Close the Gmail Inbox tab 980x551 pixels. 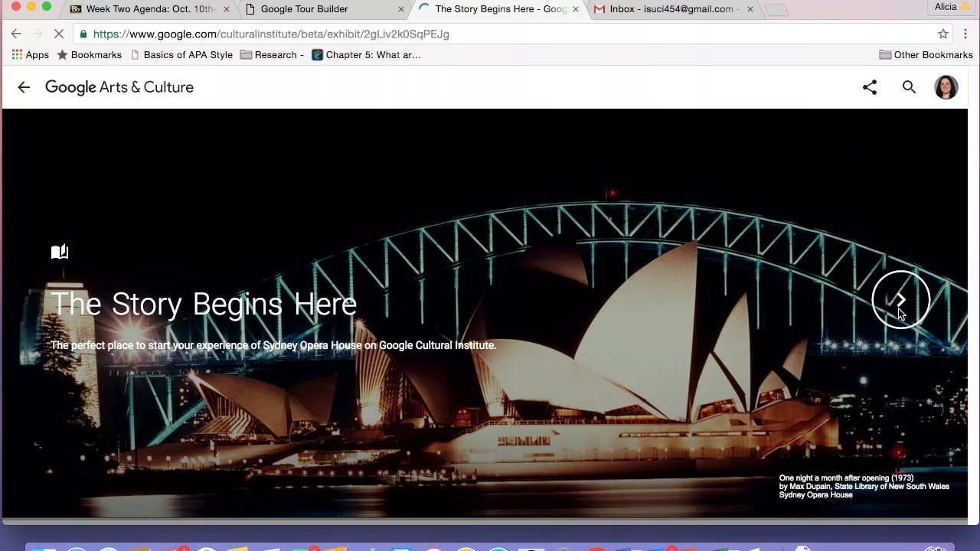(750, 9)
